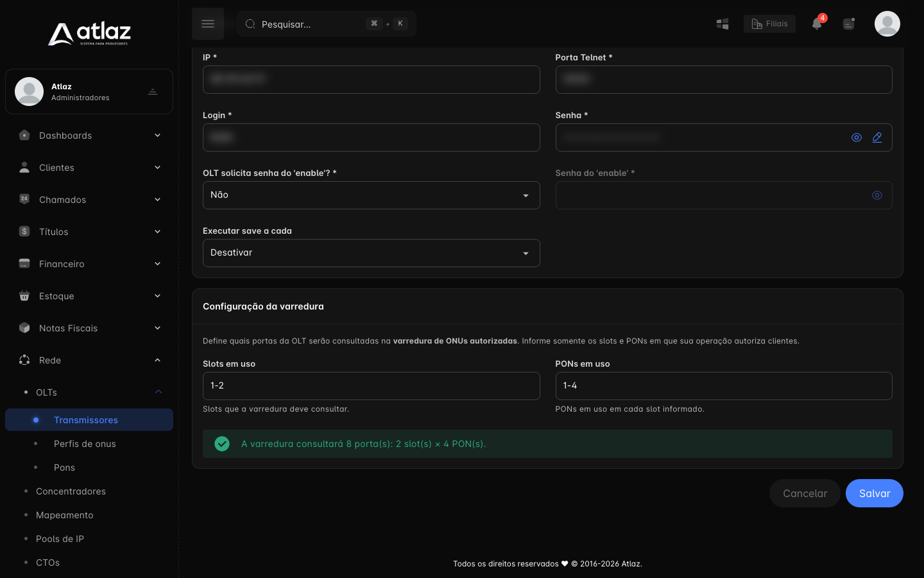The height and width of the screenshot is (578, 924).
Task: Select Transmissores in the sidebar
Action: point(89,420)
